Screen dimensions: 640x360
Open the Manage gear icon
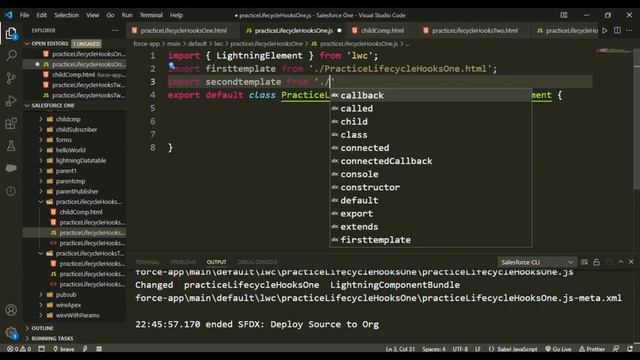click(x=11, y=333)
